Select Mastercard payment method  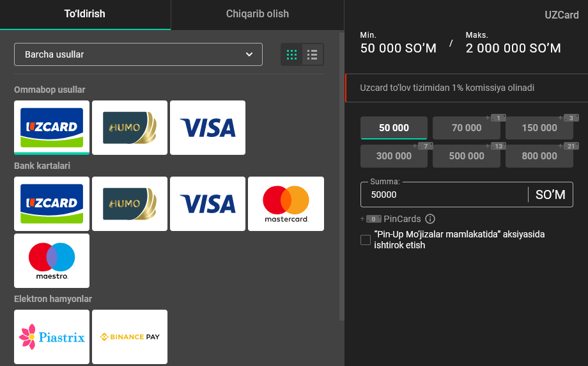tap(286, 203)
